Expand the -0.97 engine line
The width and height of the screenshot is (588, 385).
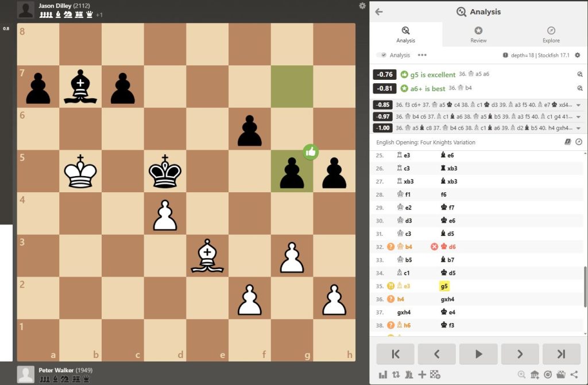click(x=578, y=116)
